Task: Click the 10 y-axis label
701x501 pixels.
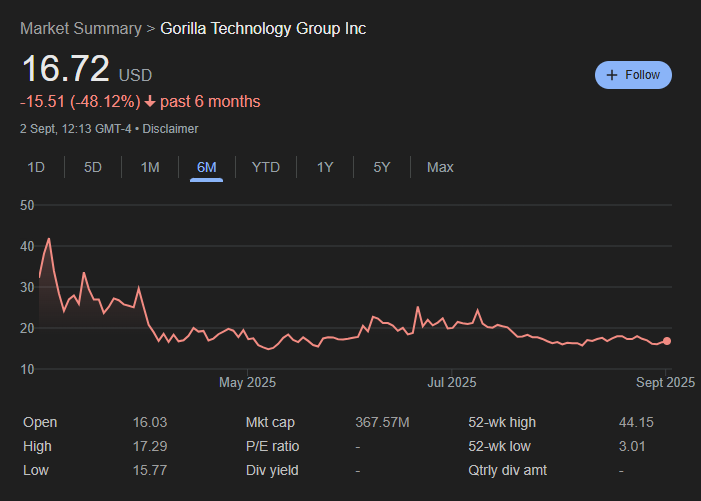Action: pos(27,370)
